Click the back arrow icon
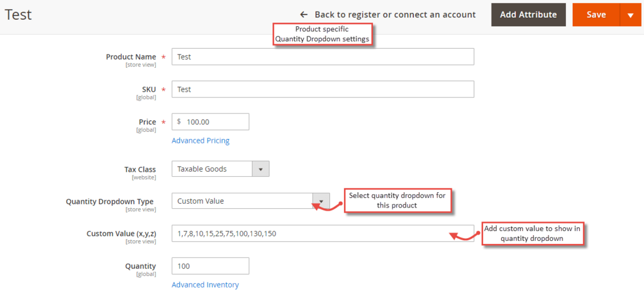644x292 pixels. (304, 15)
